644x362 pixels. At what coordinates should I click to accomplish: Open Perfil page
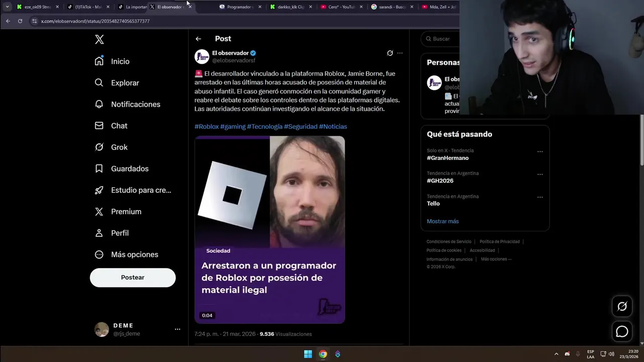coord(112,233)
